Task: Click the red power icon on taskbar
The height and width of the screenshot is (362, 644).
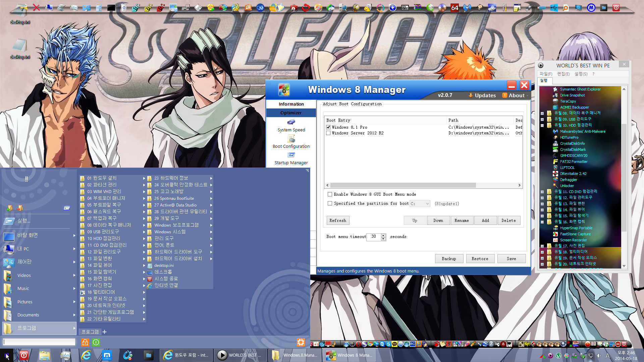Action: (23, 355)
